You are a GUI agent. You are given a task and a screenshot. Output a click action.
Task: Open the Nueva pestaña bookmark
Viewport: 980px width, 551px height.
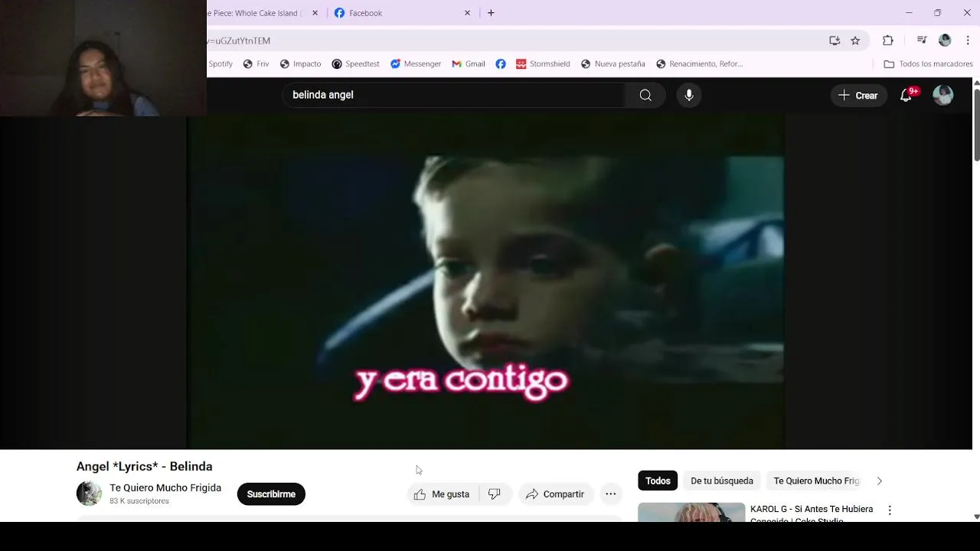pyautogui.click(x=612, y=64)
